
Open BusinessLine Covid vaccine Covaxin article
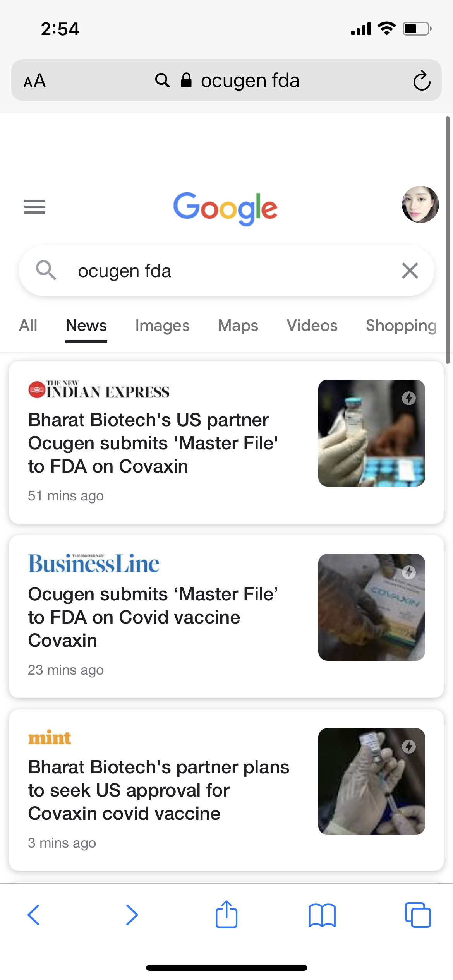(153, 617)
